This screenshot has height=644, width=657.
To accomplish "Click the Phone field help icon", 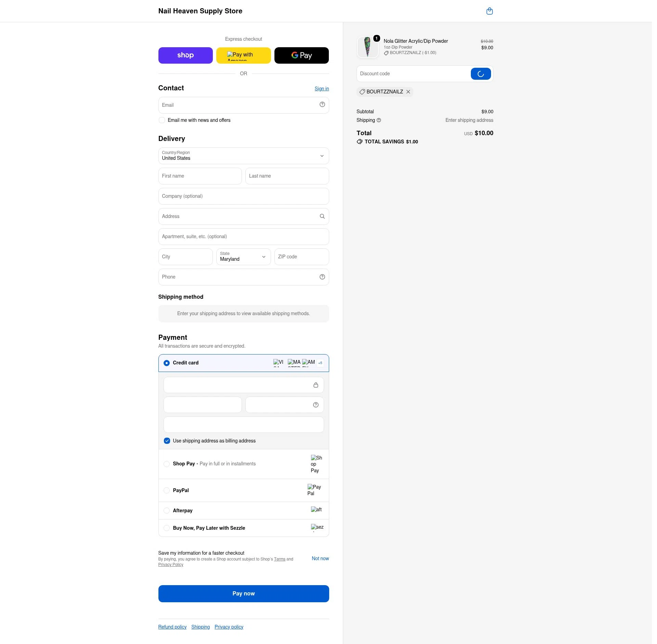I will point(322,277).
